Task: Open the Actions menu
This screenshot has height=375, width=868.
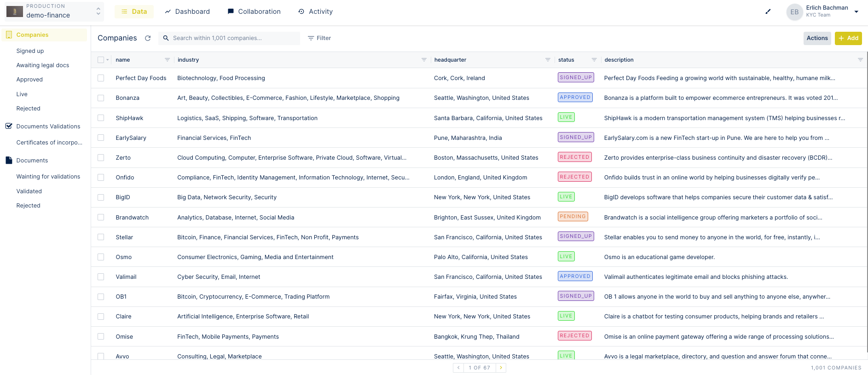Action: pos(817,38)
